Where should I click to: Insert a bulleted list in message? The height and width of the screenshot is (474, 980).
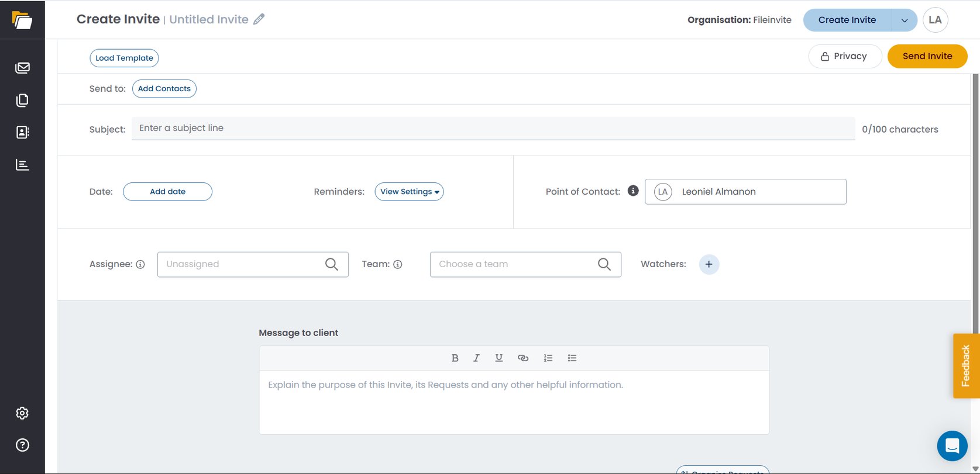[x=572, y=358]
